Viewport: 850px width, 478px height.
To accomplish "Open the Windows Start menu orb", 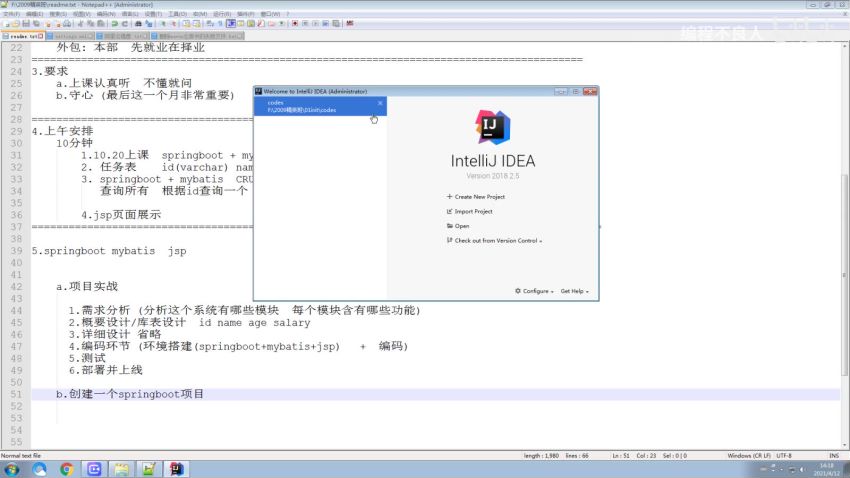I will (x=12, y=469).
